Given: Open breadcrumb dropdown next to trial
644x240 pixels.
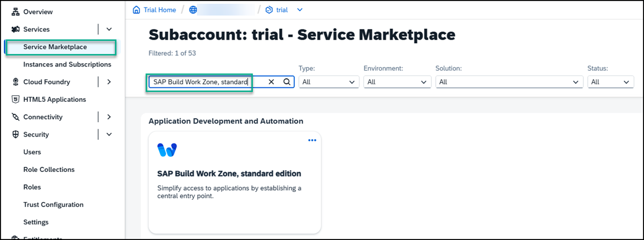Looking at the screenshot, I should point(300,10).
